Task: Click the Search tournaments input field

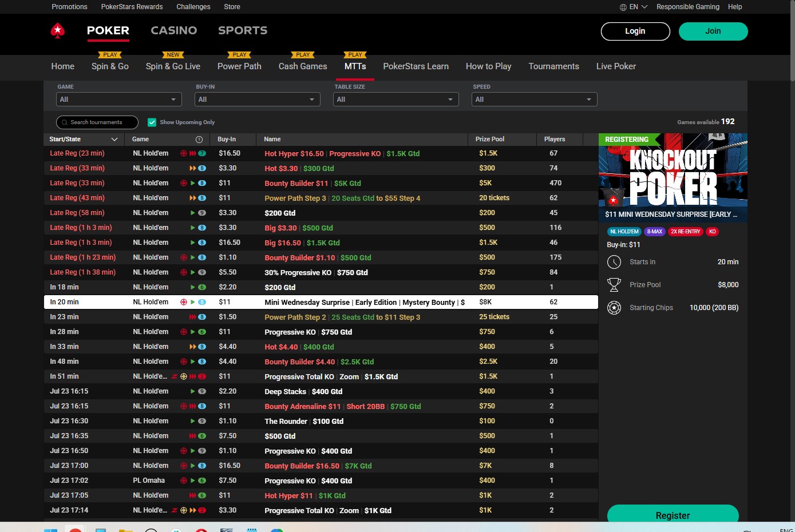Action: (x=97, y=122)
